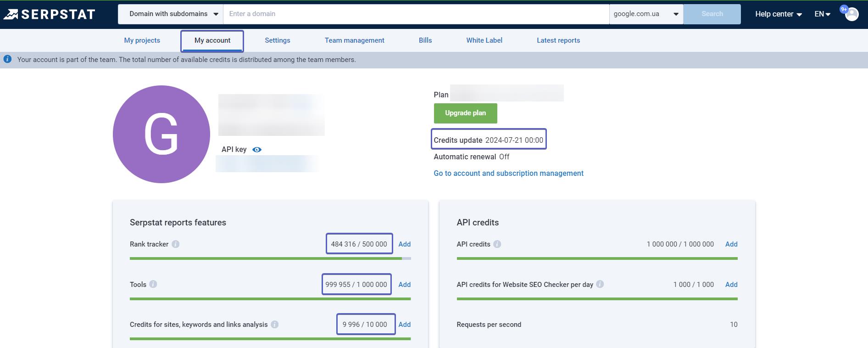
Task: Add Rank tracker credits
Action: 405,244
